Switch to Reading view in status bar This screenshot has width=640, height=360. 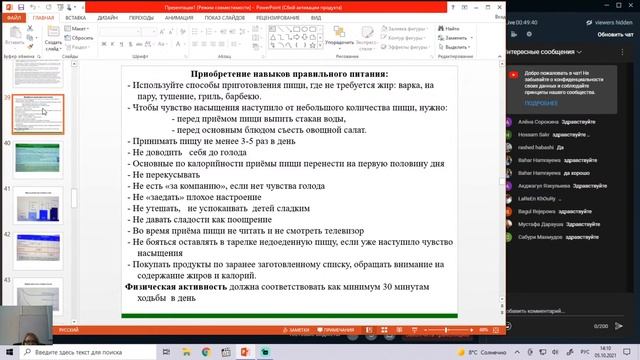click(x=399, y=330)
